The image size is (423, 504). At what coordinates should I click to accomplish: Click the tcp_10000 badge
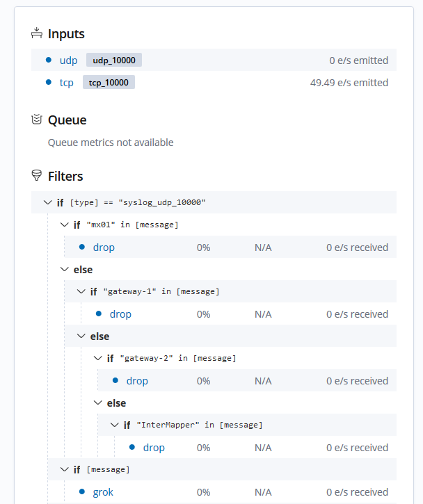point(109,83)
